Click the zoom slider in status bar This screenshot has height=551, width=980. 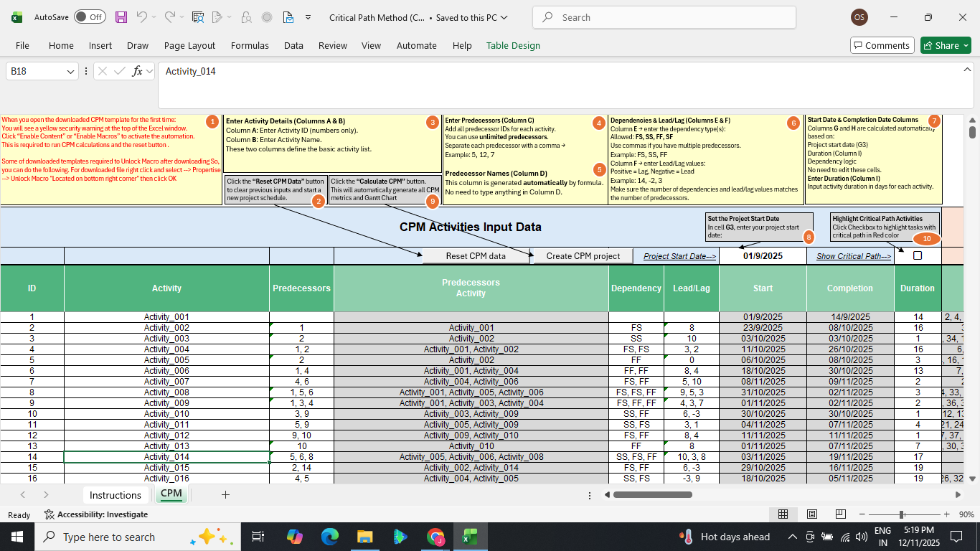point(901,514)
